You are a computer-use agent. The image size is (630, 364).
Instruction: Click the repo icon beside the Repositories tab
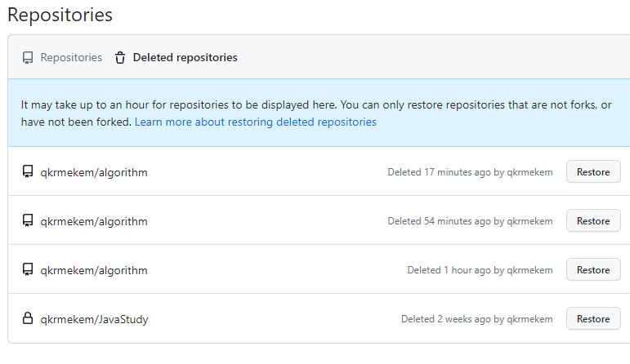(x=28, y=58)
